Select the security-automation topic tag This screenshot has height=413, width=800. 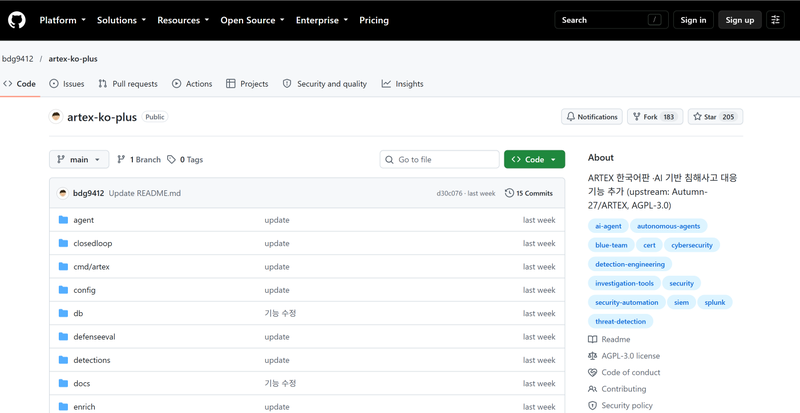point(627,302)
